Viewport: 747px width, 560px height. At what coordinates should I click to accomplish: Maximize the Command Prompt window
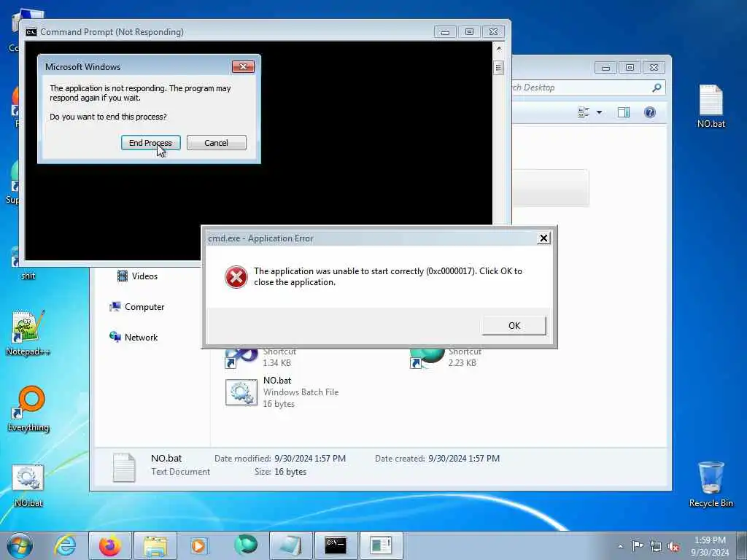[x=469, y=32]
